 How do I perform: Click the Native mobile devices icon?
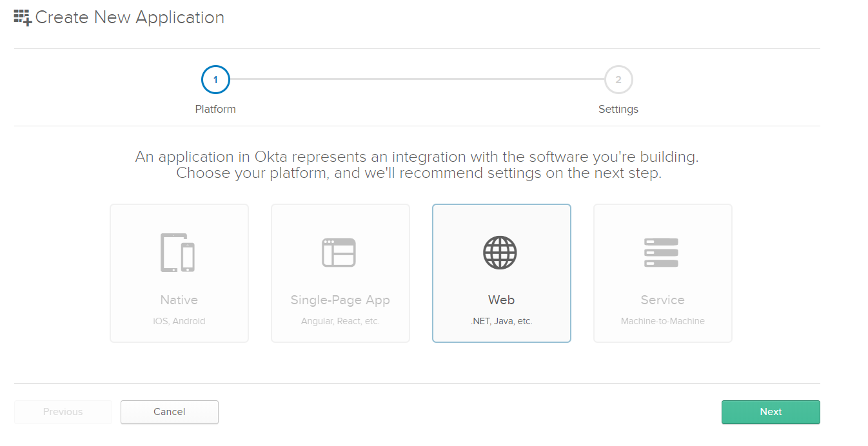[x=178, y=252]
